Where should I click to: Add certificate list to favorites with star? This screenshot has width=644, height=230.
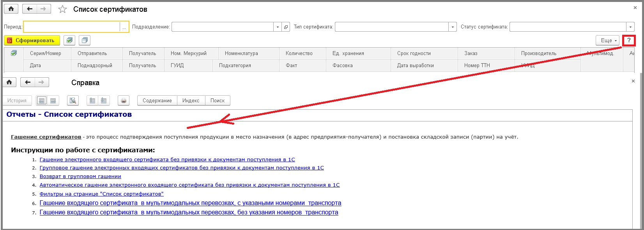[x=62, y=9]
